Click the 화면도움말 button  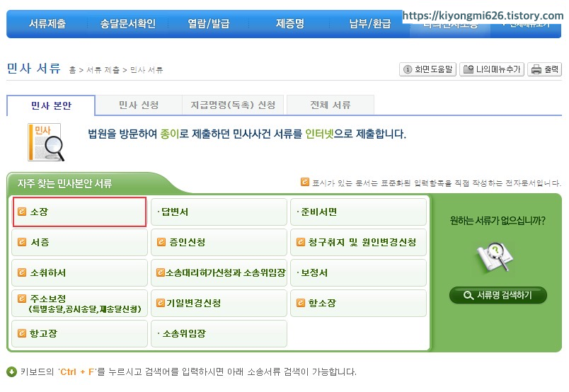coord(428,69)
